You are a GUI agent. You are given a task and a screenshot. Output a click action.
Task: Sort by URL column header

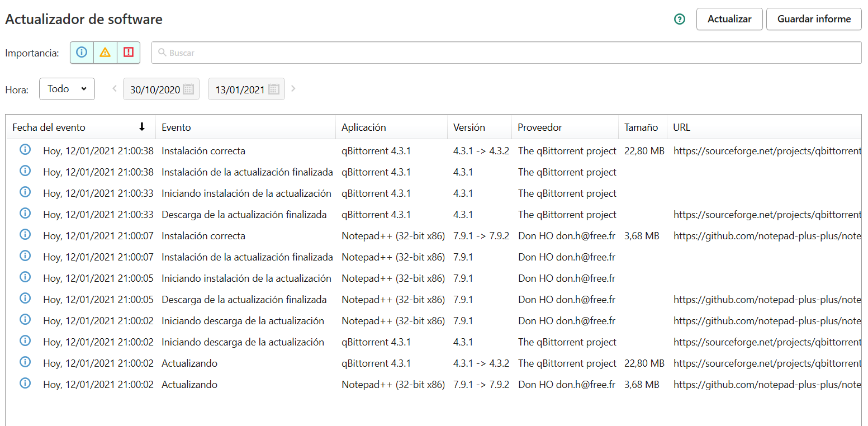(764, 127)
